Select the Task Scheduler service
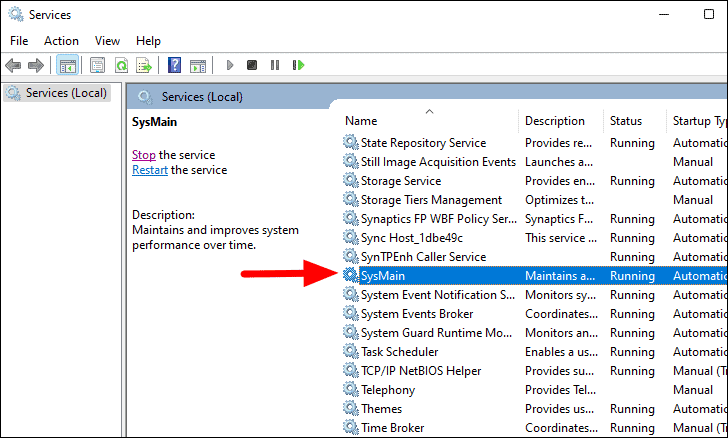The image size is (728, 438). tap(399, 352)
